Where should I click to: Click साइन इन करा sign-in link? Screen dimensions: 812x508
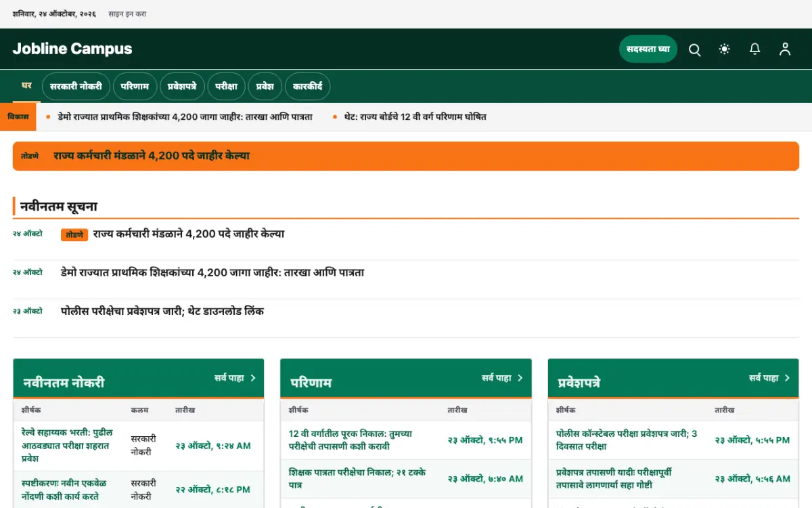[127, 14]
